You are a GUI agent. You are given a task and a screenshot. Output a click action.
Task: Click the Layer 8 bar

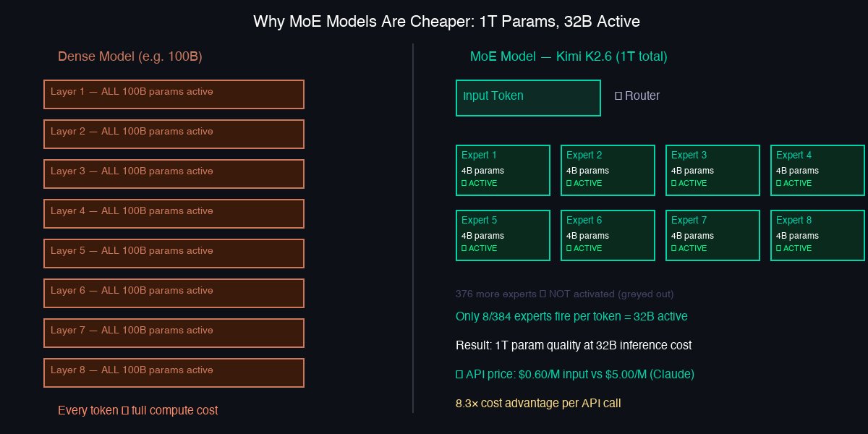174,373
